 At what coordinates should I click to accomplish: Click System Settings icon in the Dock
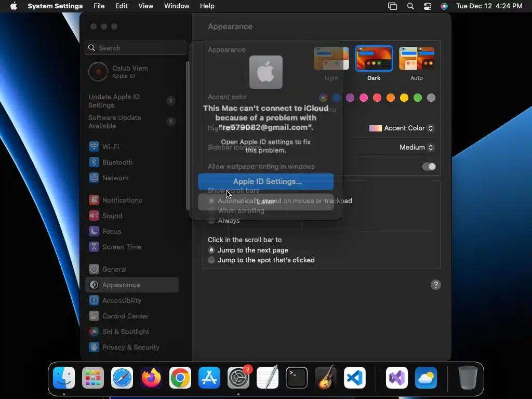click(238, 378)
